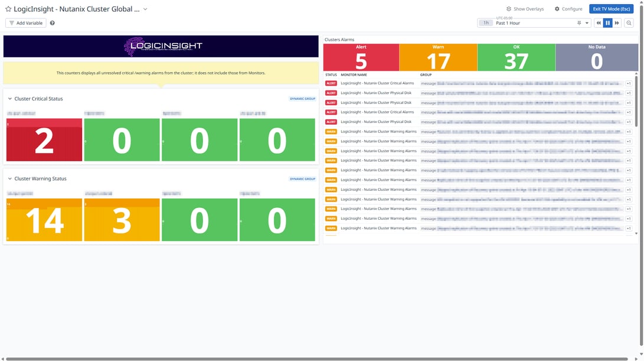
Task: Open Configure with the gear icon
Action: point(557,9)
